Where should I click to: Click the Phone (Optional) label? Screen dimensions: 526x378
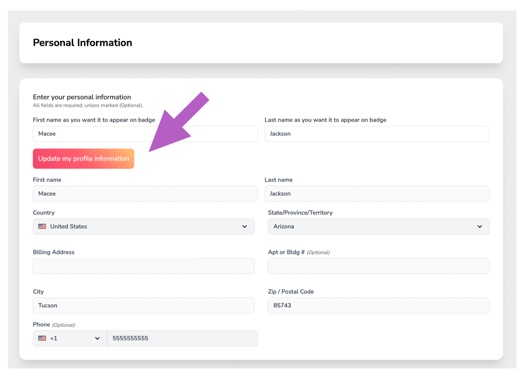click(54, 325)
